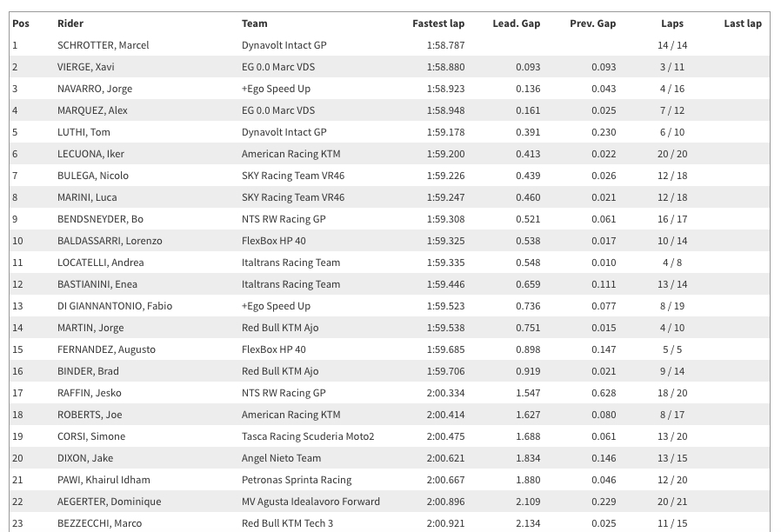The image size is (781, 532).
Task: Click the Lead. Gap column header
Action: [516, 23]
